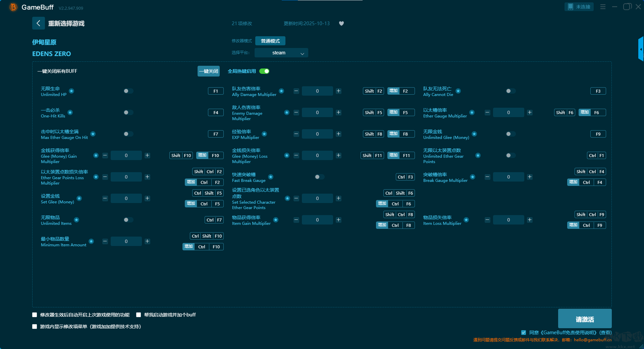This screenshot has width=644, height=349.
Task: Open the GameBuff hamburger menu
Action: (603, 7)
